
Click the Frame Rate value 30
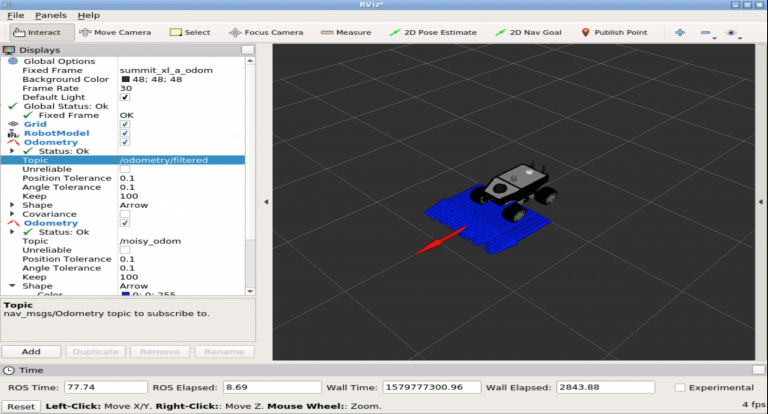point(126,88)
